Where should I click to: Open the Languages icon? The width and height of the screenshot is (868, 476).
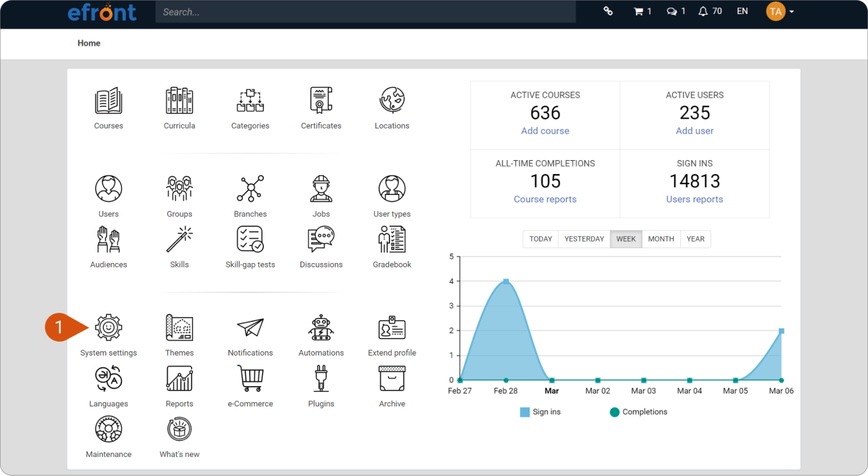click(x=109, y=378)
